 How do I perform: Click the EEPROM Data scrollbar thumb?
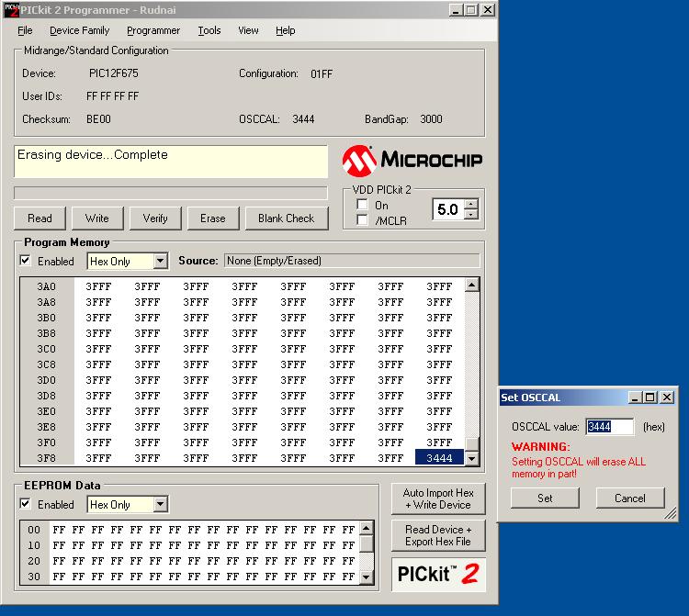click(x=366, y=543)
